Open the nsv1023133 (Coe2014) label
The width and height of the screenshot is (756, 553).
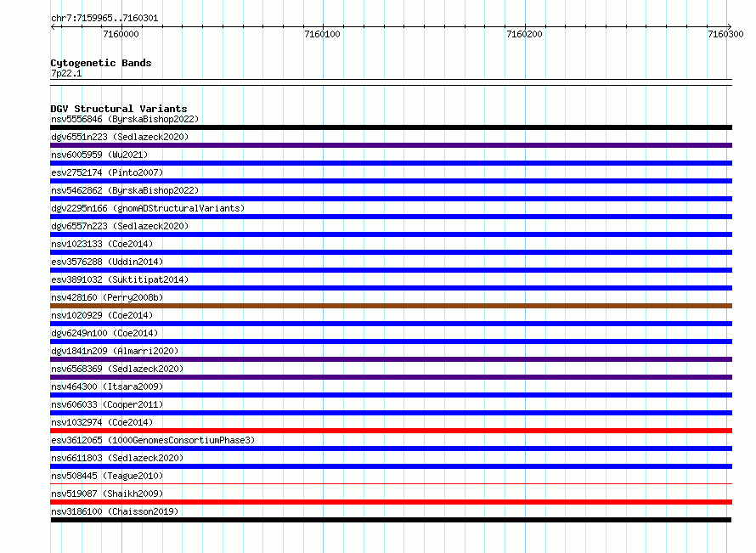coord(102,244)
